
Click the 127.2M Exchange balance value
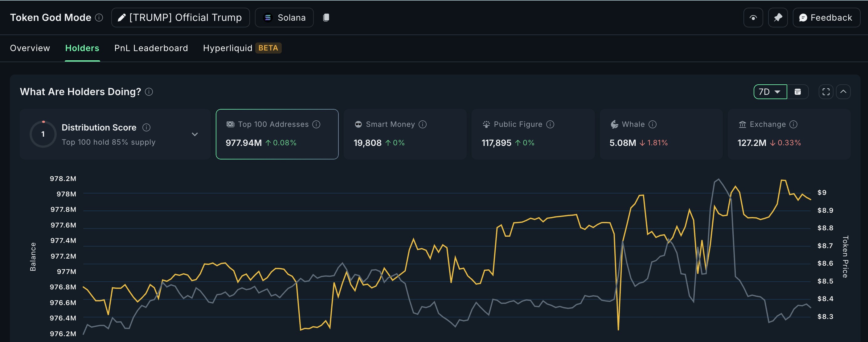752,143
